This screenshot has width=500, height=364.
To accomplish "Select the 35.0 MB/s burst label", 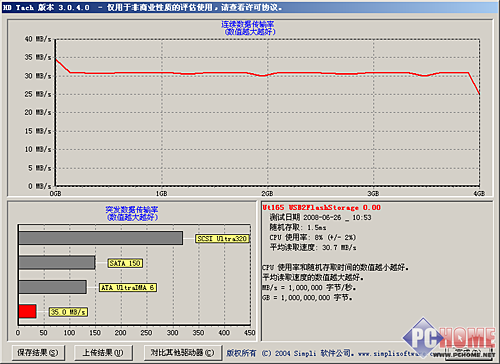I will [x=68, y=312].
